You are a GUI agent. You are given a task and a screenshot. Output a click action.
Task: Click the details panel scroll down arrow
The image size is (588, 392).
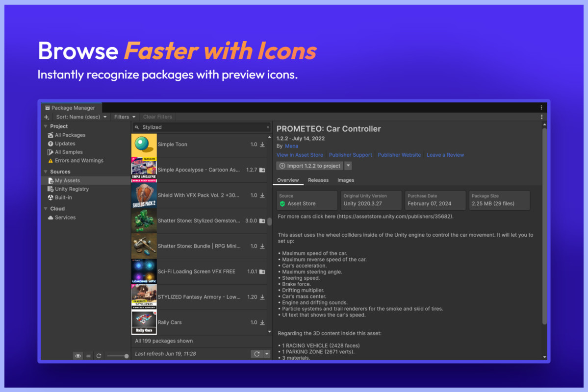click(x=544, y=357)
